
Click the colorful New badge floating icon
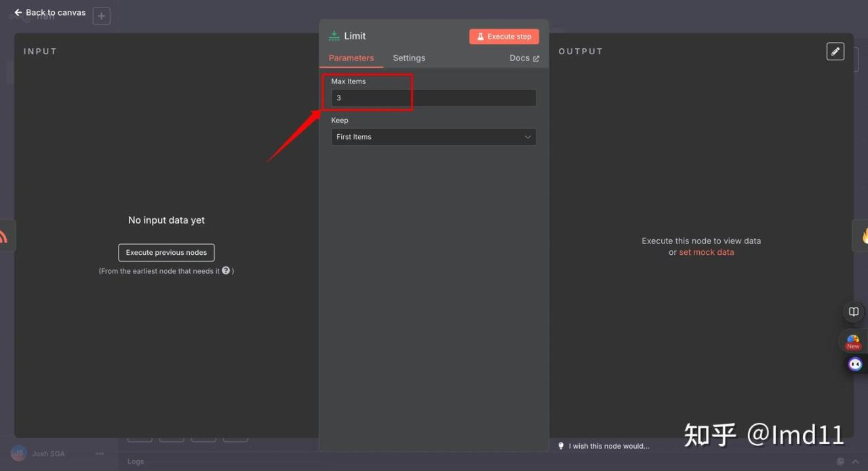853,342
